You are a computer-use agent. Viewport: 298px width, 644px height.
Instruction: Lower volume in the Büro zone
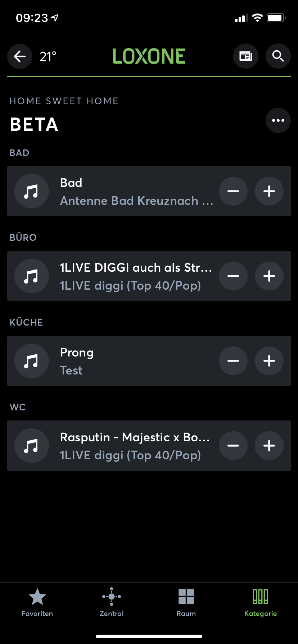click(x=233, y=276)
